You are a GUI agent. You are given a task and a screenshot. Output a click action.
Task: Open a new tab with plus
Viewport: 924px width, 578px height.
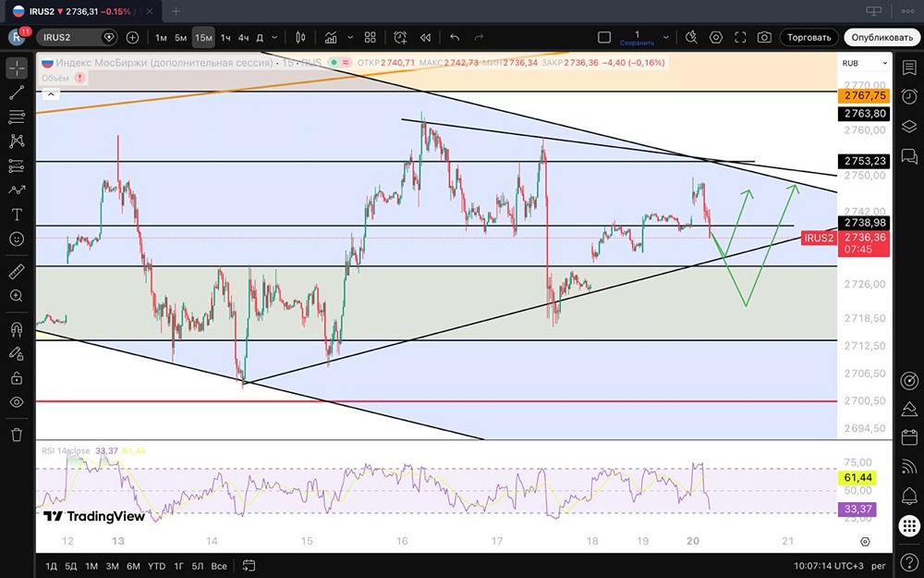[176, 11]
